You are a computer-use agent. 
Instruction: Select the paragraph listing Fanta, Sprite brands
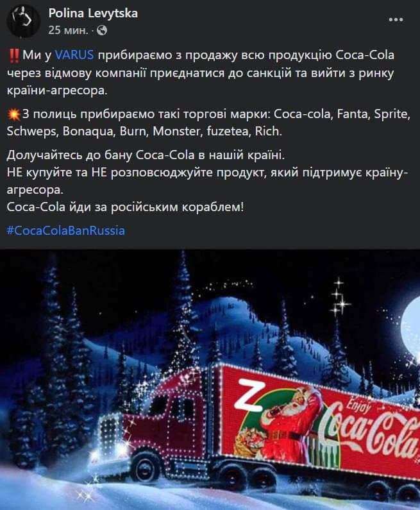point(208,123)
